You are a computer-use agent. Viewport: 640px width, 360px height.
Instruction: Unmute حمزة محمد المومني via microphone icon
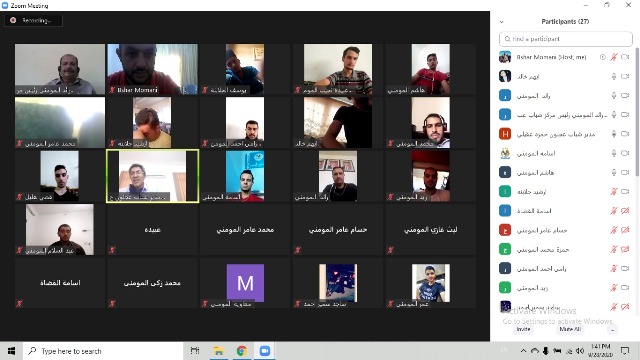[613, 249]
